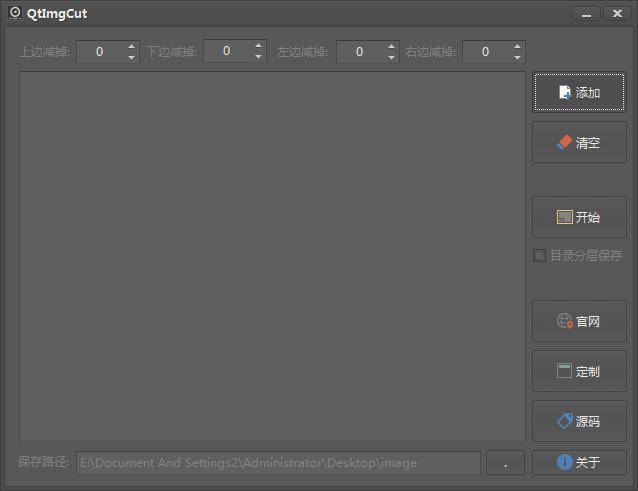Screen dimensions: 638x491
Task: Click inside the 左边减掉 number field
Action: (x=360, y=52)
